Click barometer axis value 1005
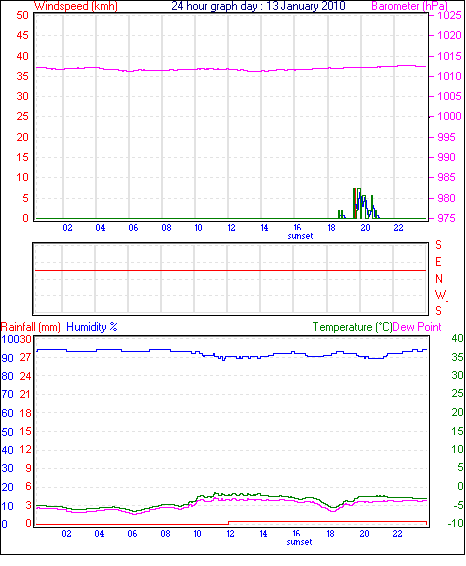 click(449, 96)
